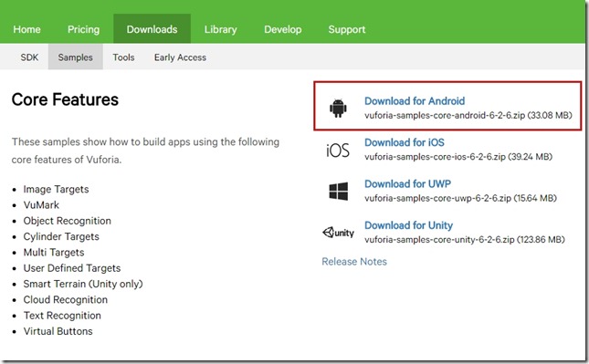This screenshot has height=364, width=589.
Task: Select the Downloads menu tab
Action: click(x=152, y=29)
